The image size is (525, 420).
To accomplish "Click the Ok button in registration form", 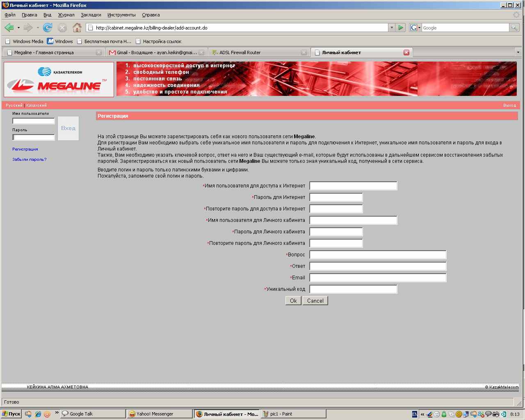I will [293, 301].
